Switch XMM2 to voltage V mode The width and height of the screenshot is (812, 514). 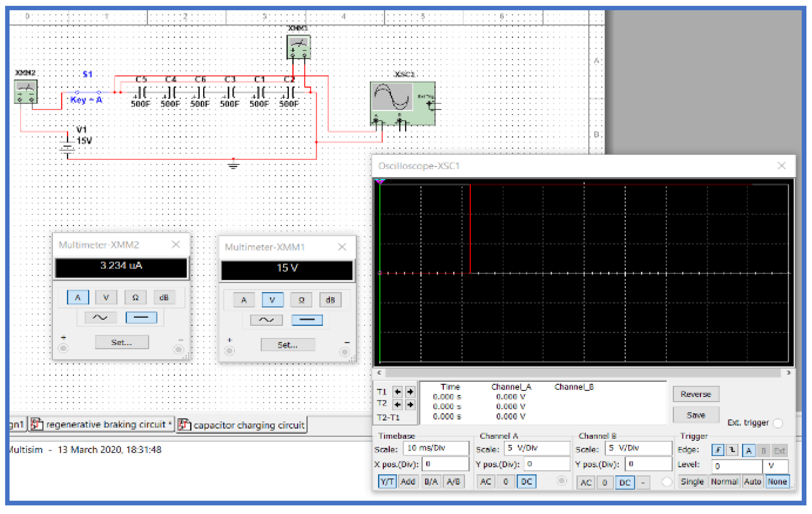click(x=106, y=297)
